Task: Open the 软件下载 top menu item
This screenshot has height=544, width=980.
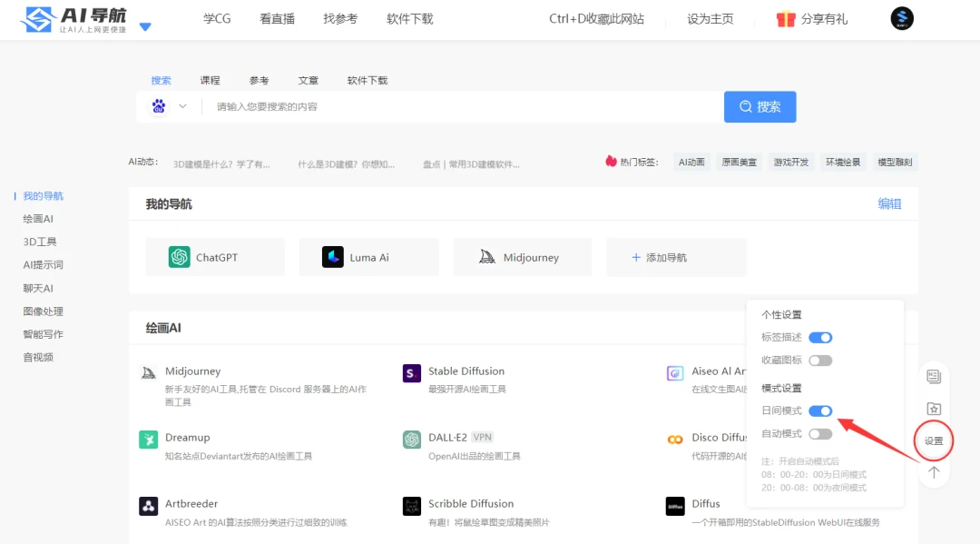Action: tap(409, 19)
